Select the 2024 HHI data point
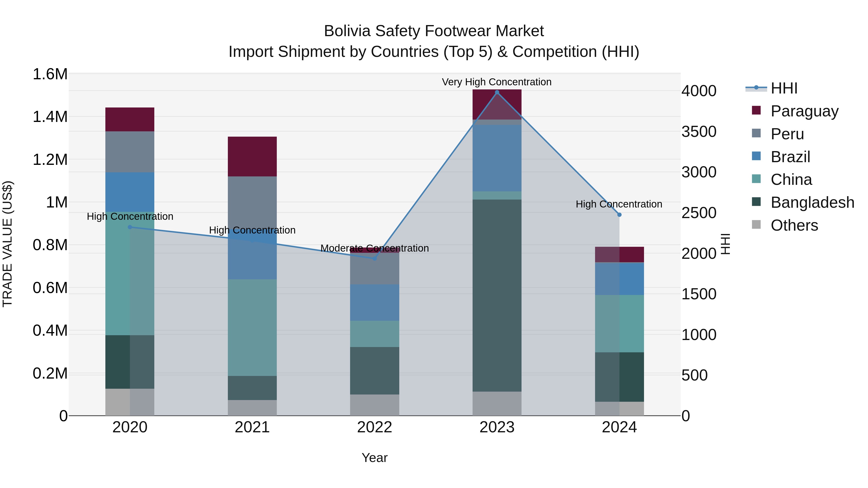Screen dimensions: 868x488 (x=619, y=214)
